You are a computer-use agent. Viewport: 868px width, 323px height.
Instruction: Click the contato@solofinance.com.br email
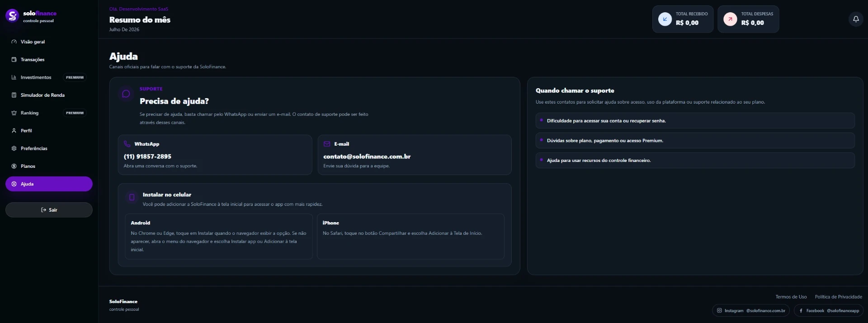pyautogui.click(x=415, y=155)
